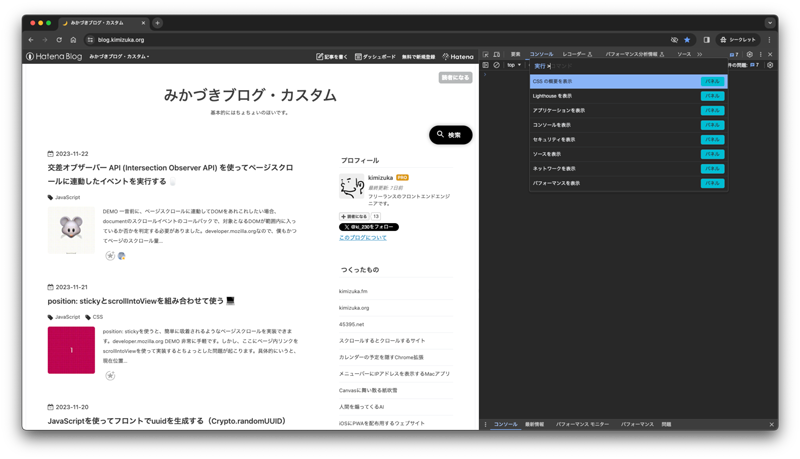Open the drawer three-dot menu at the bottom
800x459 pixels.
485,424
